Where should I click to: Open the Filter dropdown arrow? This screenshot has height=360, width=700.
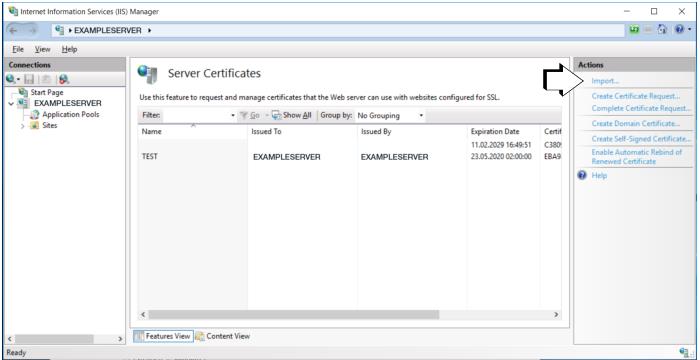pos(233,116)
